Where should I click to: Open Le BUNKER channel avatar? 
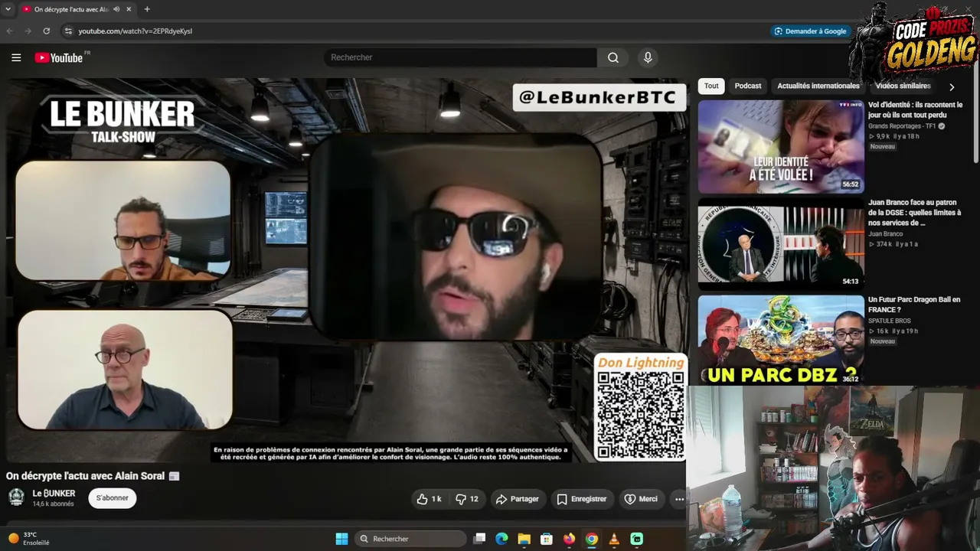[x=16, y=497]
